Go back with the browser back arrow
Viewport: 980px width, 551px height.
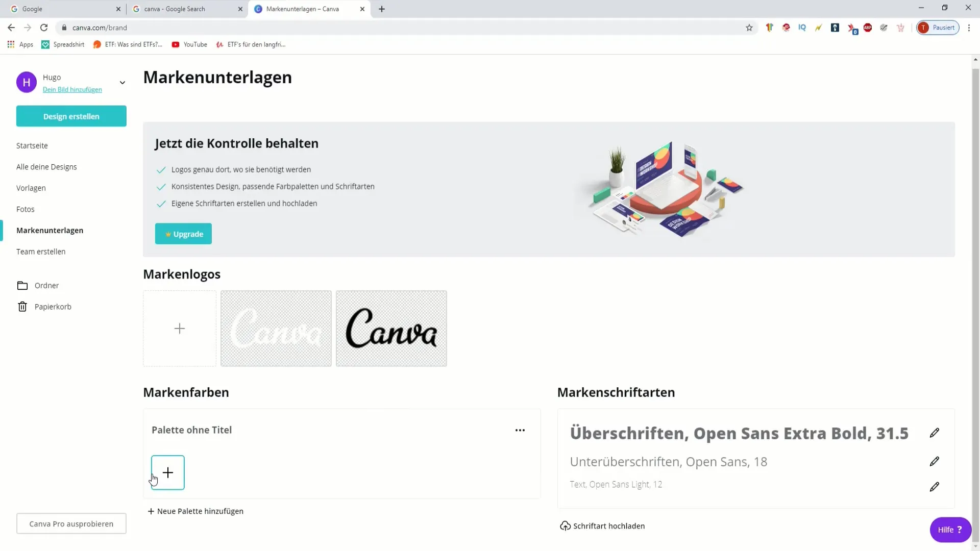pyautogui.click(x=11, y=28)
